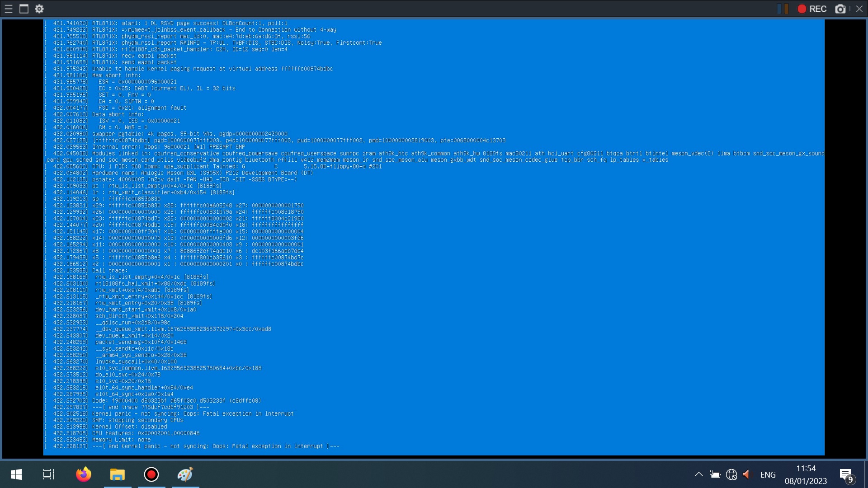Click the colored level indicator beside REC
The height and width of the screenshot is (488, 868).
tap(782, 9)
